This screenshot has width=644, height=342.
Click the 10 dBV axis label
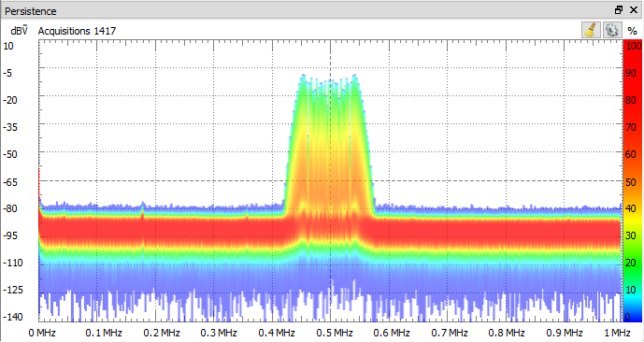(x=8, y=46)
